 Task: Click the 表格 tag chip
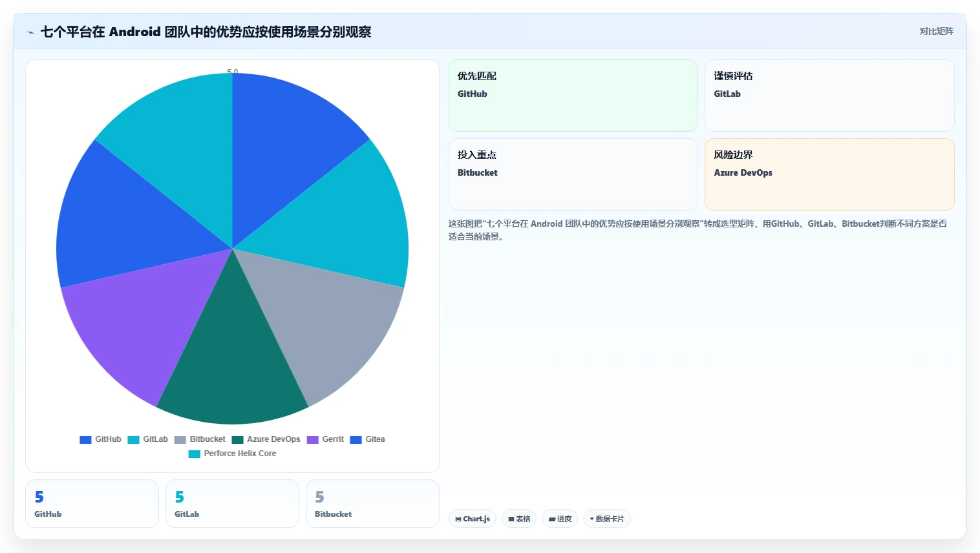point(519,519)
